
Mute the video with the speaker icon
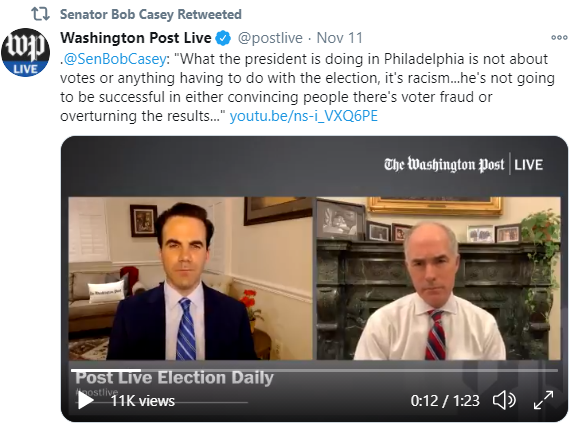point(504,400)
